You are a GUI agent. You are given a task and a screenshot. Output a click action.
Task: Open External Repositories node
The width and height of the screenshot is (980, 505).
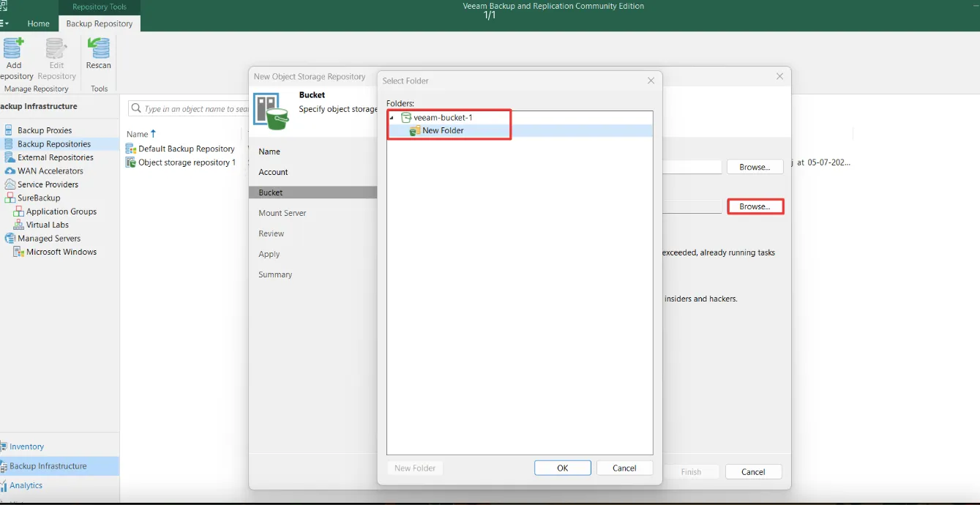click(56, 157)
